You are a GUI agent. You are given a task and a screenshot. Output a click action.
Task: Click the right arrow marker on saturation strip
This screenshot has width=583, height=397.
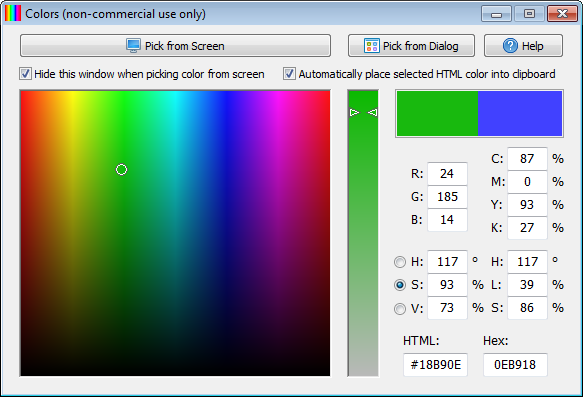pyautogui.click(x=373, y=112)
